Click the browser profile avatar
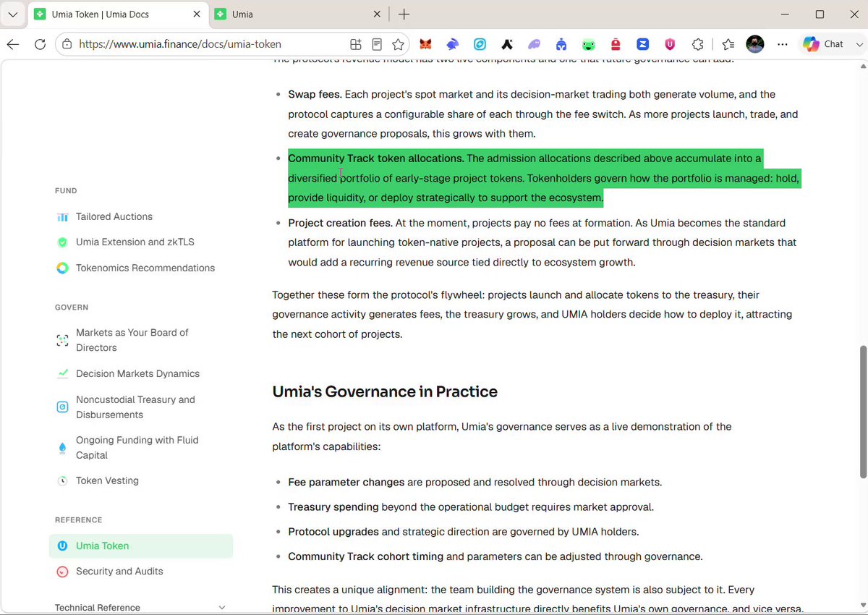 click(755, 44)
